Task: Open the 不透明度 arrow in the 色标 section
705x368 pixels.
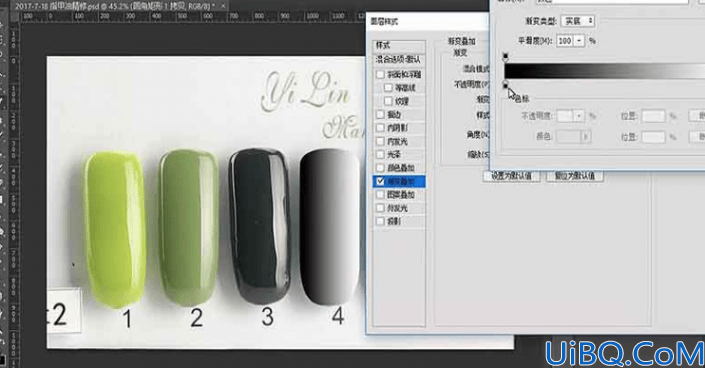Action: pos(579,116)
